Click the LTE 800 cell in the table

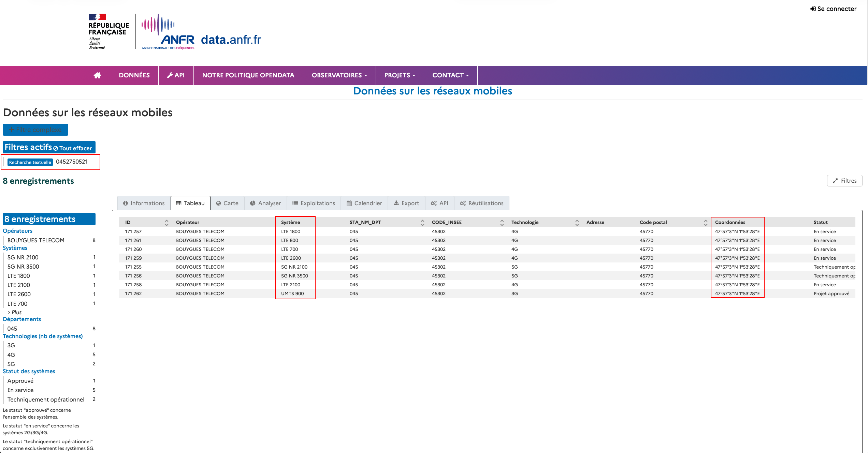point(290,240)
